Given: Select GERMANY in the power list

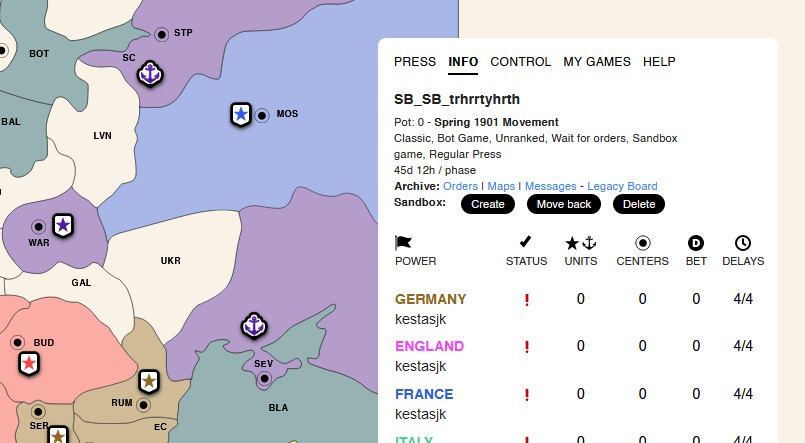Looking at the screenshot, I should click(430, 299).
